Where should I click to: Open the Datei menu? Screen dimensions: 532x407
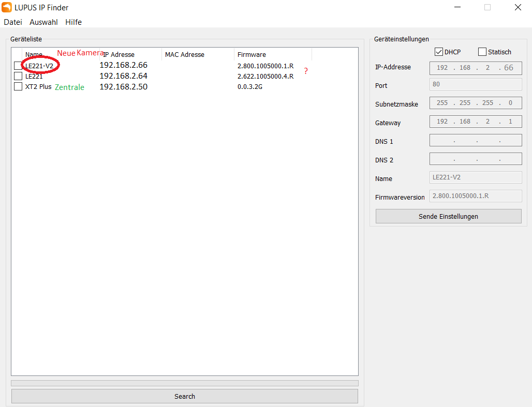(13, 22)
